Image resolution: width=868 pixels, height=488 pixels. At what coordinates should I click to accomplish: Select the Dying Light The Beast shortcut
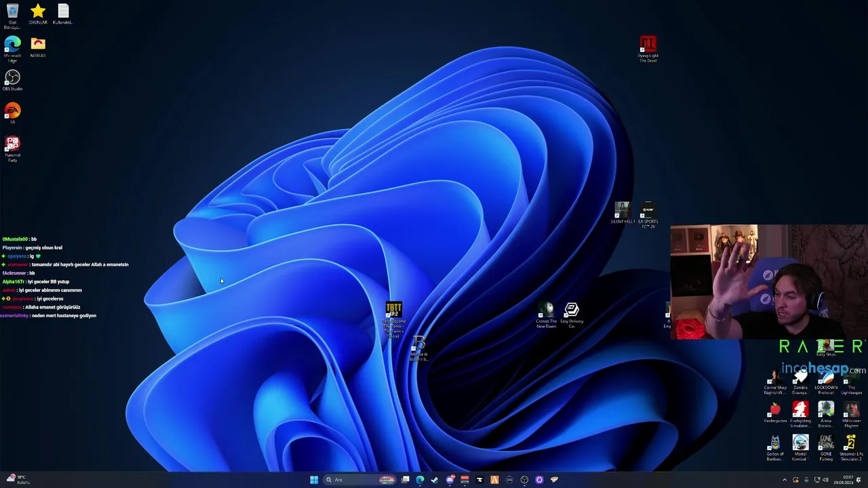point(648,49)
